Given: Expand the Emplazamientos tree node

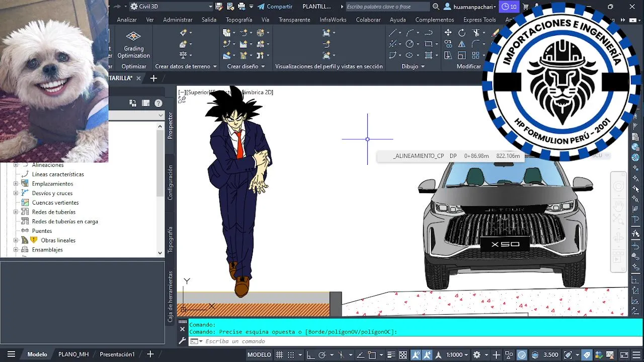Looking at the screenshot, I should click(16, 184).
